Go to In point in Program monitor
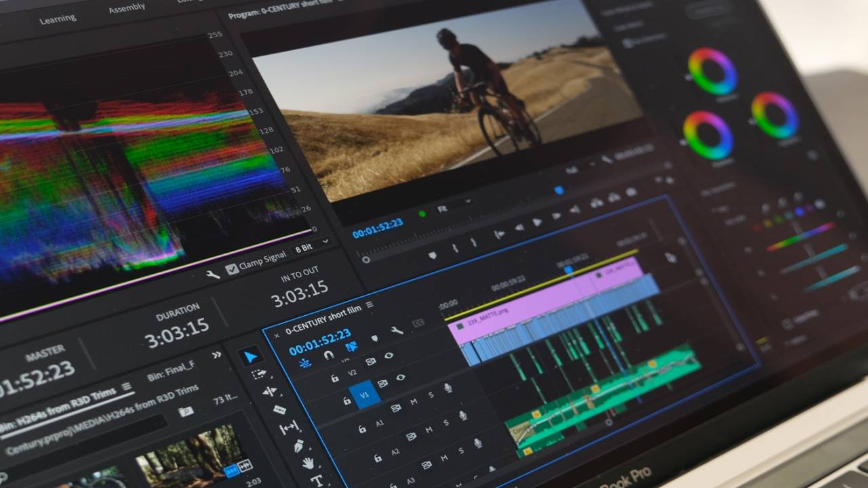The image size is (868, 488). [x=500, y=234]
